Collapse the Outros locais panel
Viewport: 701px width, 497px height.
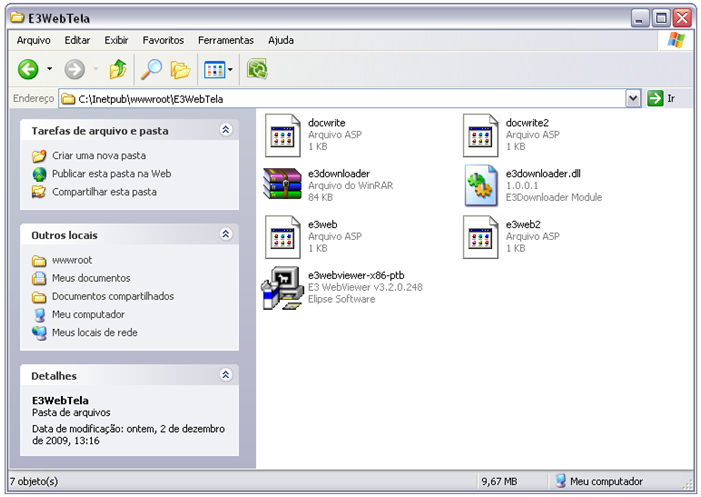coord(226,235)
